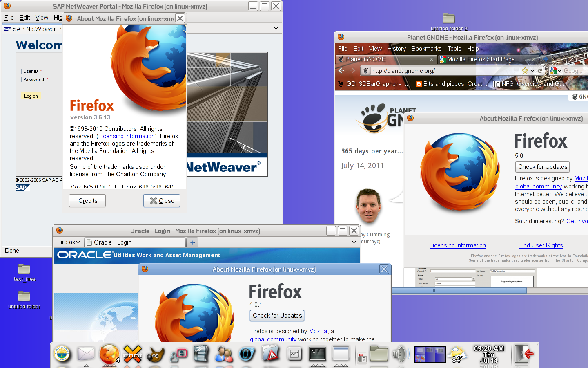Click global community link in Firefox 5.0 dialog
This screenshot has width=588, height=368.
539,186
